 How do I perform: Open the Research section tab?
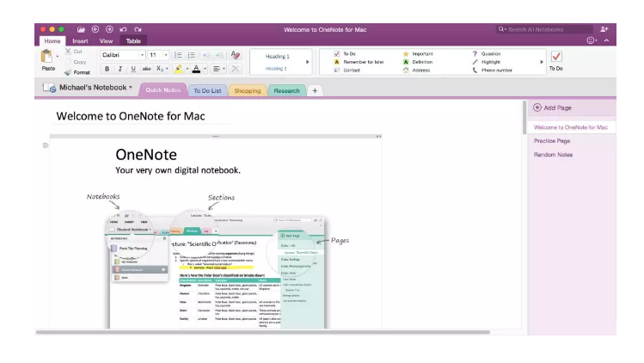click(286, 91)
